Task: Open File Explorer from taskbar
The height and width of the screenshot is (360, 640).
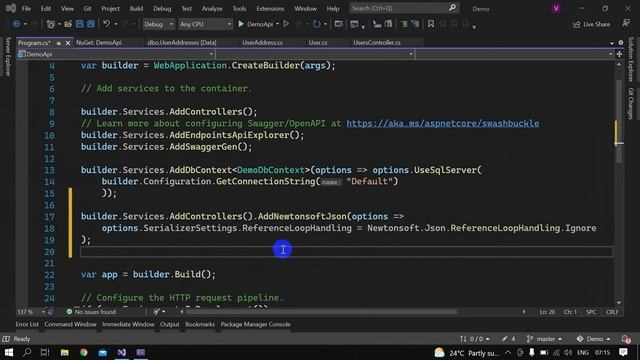Action: [64, 352]
